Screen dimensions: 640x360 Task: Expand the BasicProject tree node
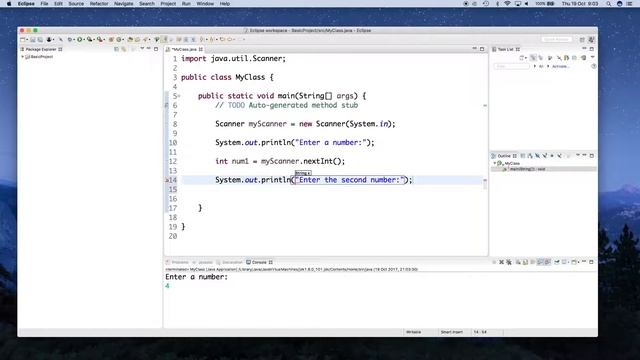pos(22,57)
